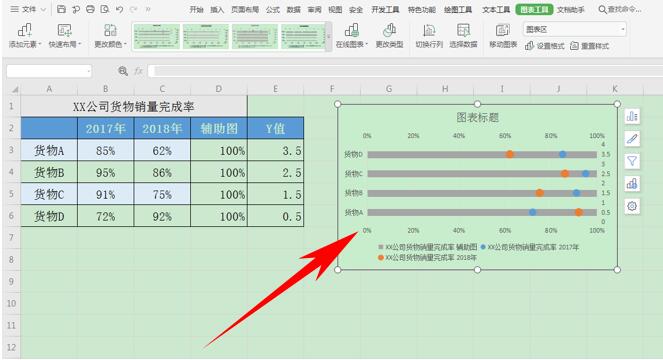Select row header 3
The height and width of the screenshot is (360, 663).
(11, 150)
